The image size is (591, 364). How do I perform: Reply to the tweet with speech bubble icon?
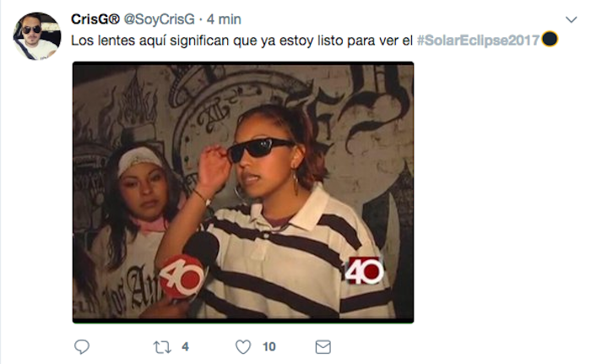click(x=81, y=346)
